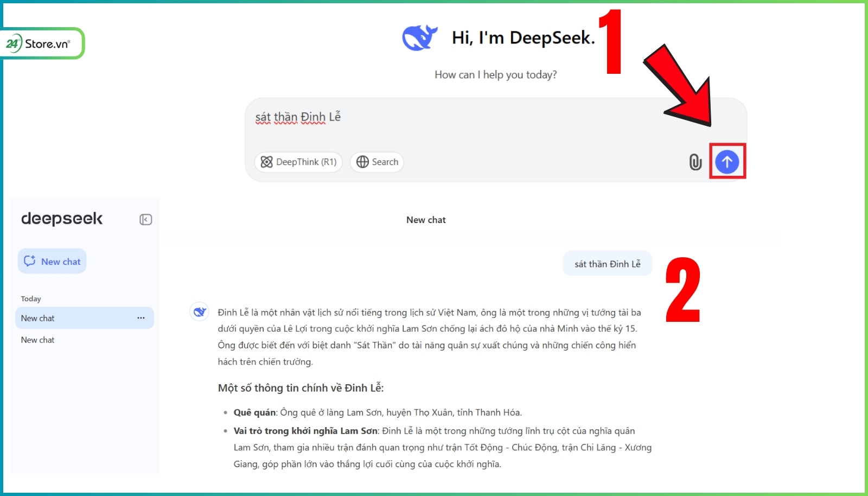Click the 'Vai trò trong khởi nghĩa Lam Sơn' label
Viewport: 868px width, 496px height.
305,431
